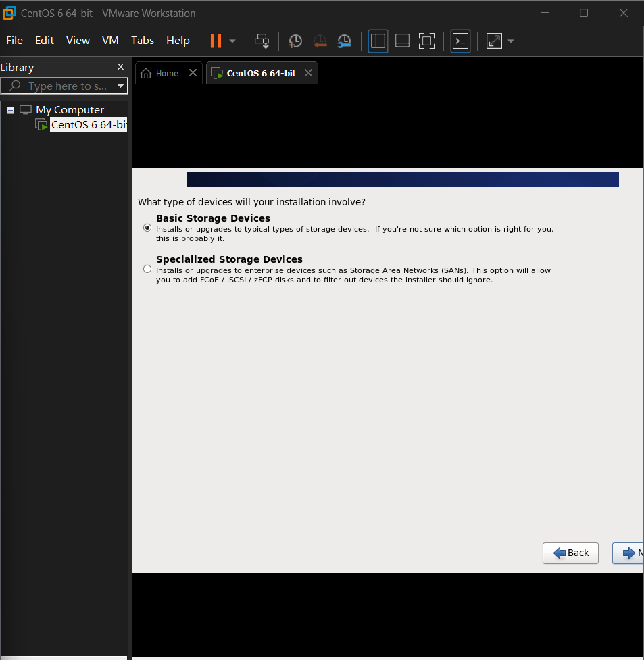
Task: Click the VMware Workstation title bar icon
Action: click(x=9, y=13)
